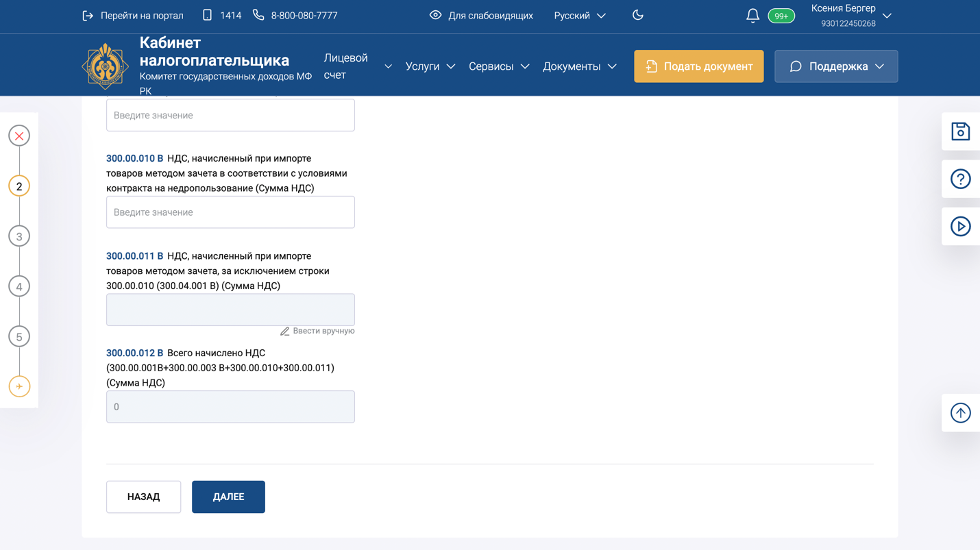Viewport: 980px width, 550px height.
Task: Click the scroll-to-top arrow icon
Action: [960, 413]
